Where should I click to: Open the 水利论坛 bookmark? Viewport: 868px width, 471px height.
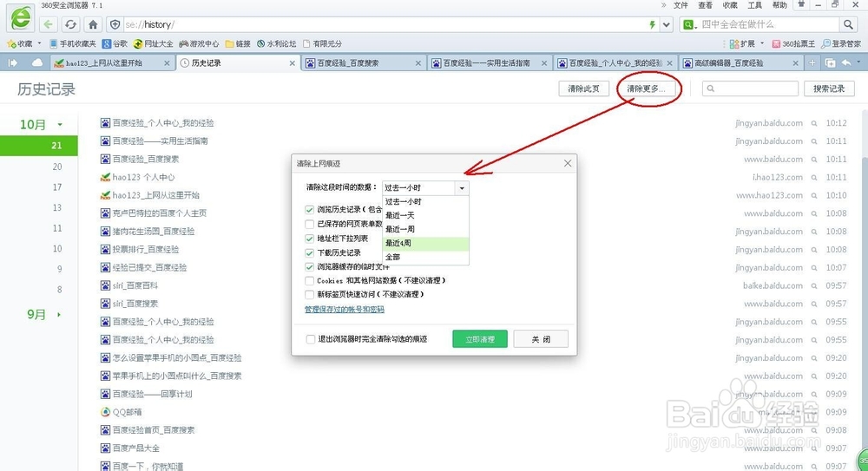[276, 43]
